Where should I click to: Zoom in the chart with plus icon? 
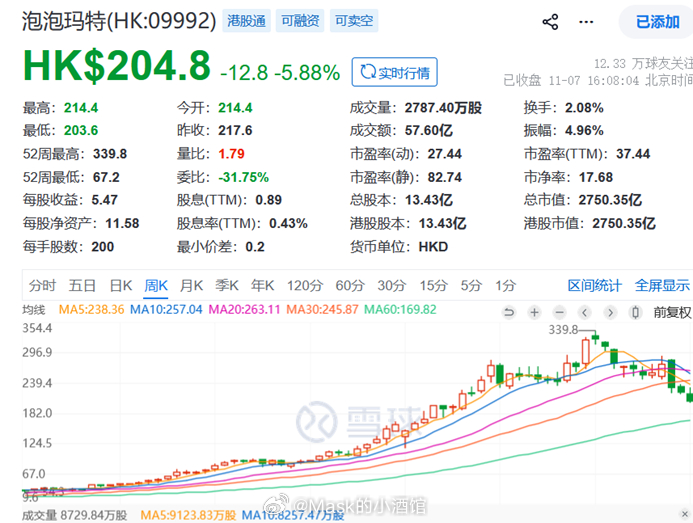click(534, 313)
